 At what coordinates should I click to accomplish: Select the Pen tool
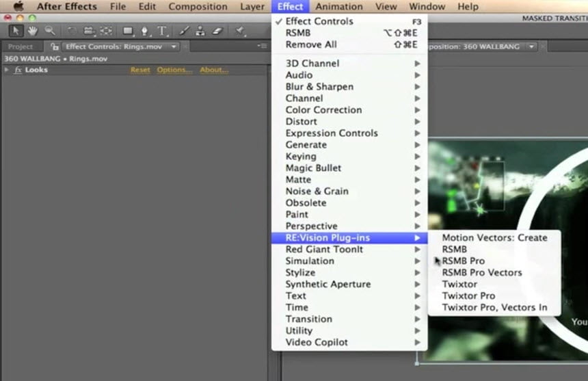click(145, 31)
